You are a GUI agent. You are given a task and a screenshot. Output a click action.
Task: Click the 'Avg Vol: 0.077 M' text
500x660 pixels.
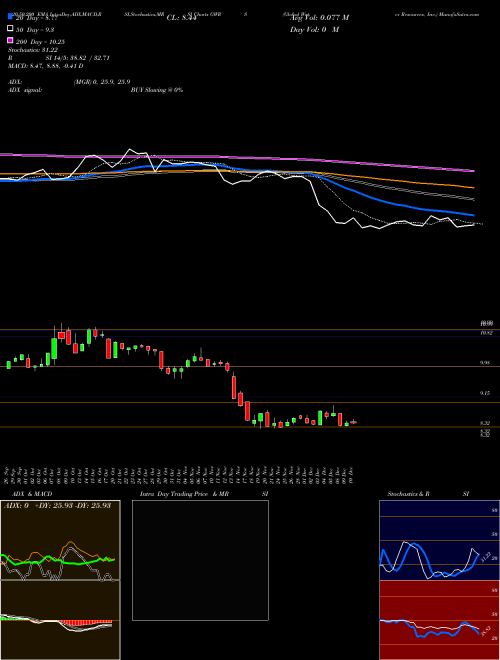tap(319, 18)
